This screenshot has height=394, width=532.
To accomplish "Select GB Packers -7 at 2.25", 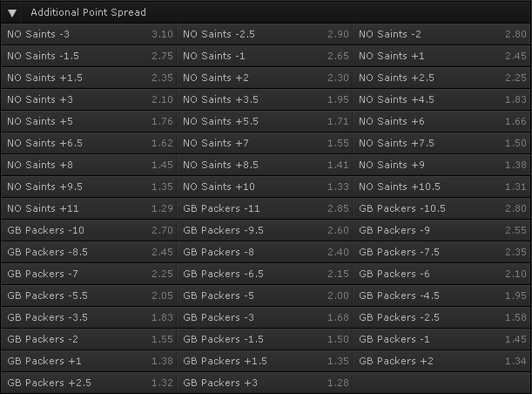I will 89,274.
